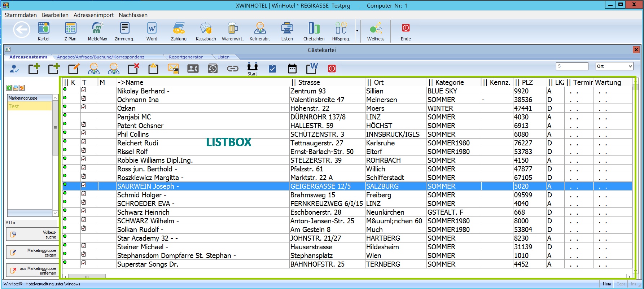Screen dimensions: 644x289
Task: Click the pencil edit record icon
Action: coord(74,69)
